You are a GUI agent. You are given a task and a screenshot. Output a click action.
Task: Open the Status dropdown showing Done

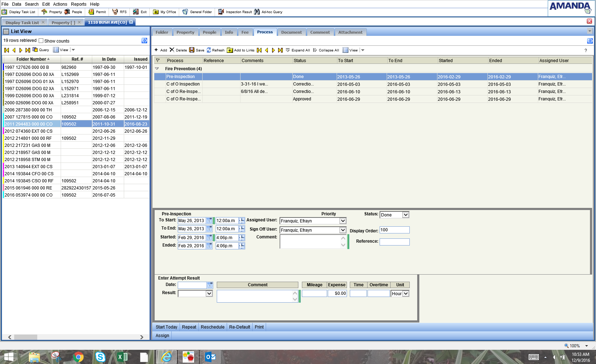405,215
